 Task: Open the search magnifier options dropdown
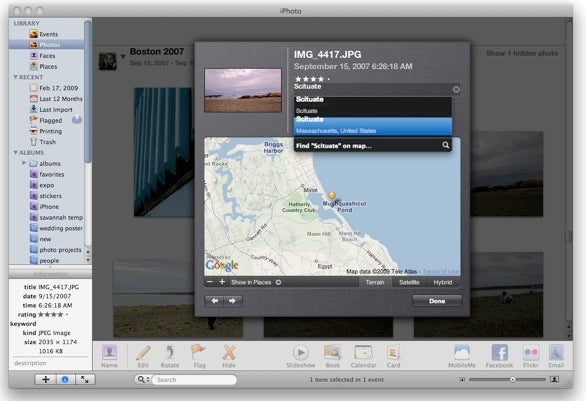(144, 379)
